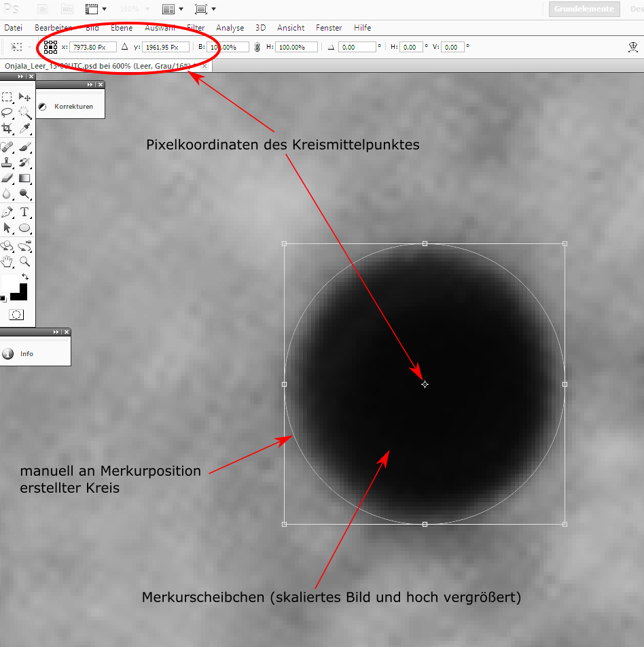Toggle Quick Mask mode button
This screenshot has height=647, width=644.
pyautogui.click(x=16, y=315)
